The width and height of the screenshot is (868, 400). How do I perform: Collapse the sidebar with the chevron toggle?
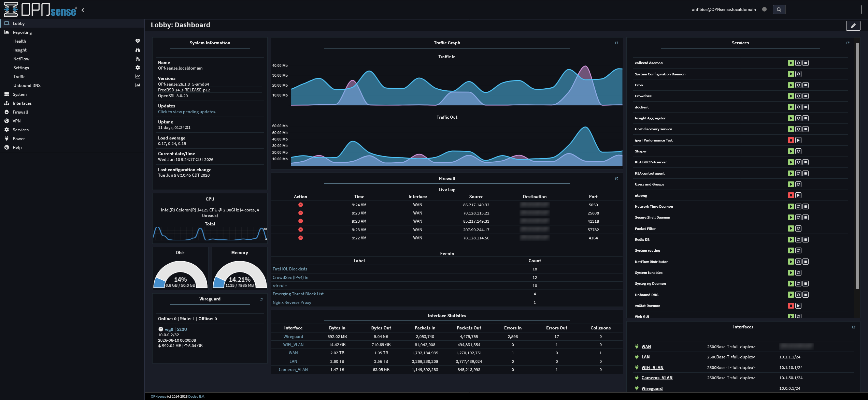click(x=83, y=10)
